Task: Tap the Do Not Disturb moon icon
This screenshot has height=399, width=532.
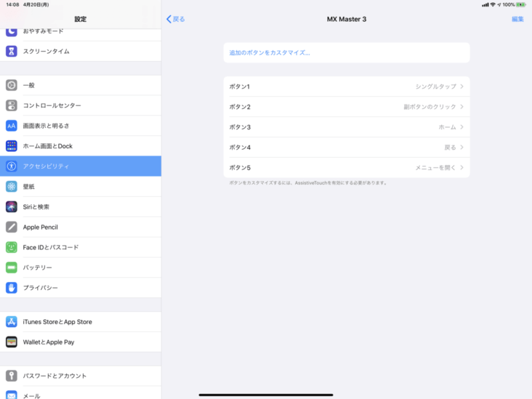Action: 11,32
